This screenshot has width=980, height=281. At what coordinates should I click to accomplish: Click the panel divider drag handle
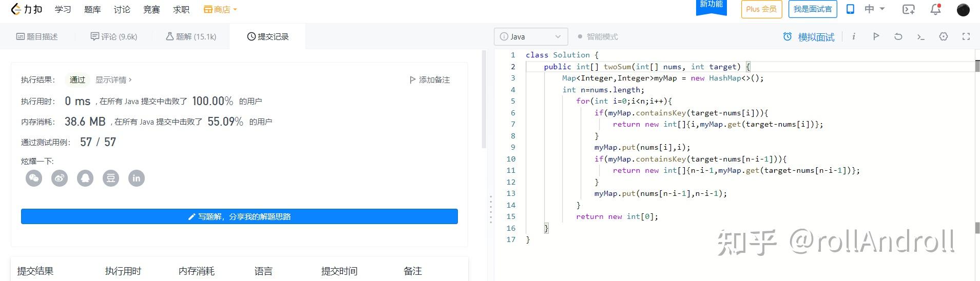[x=491, y=209]
